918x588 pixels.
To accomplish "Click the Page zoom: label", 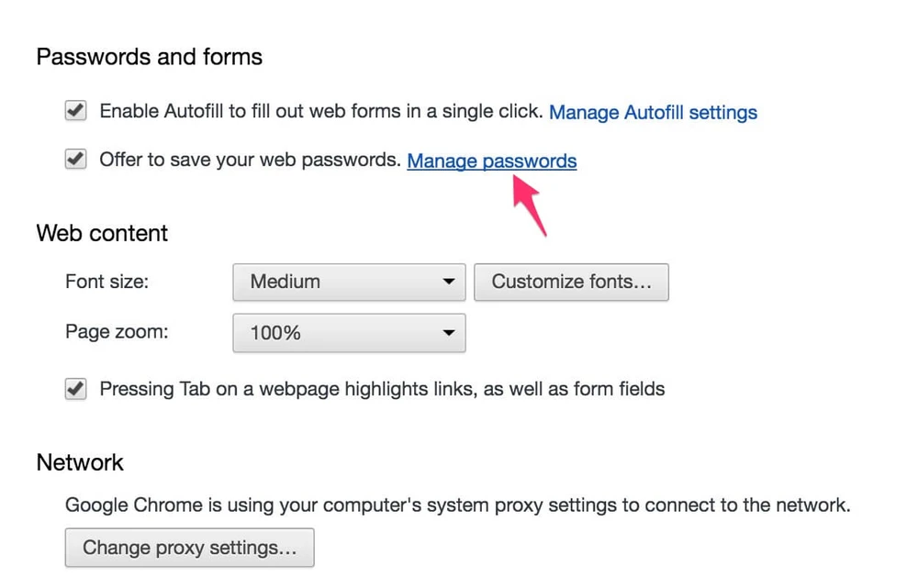I will [x=117, y=332].
